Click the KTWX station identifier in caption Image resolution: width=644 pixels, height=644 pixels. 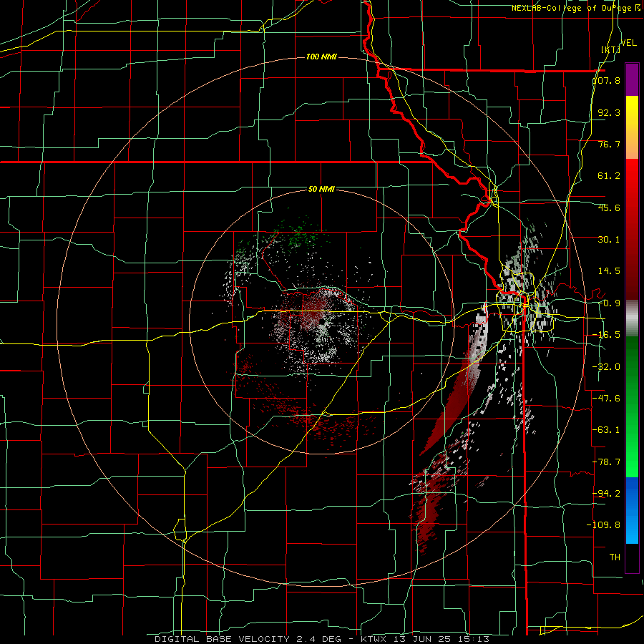click(x=375, y=639)
